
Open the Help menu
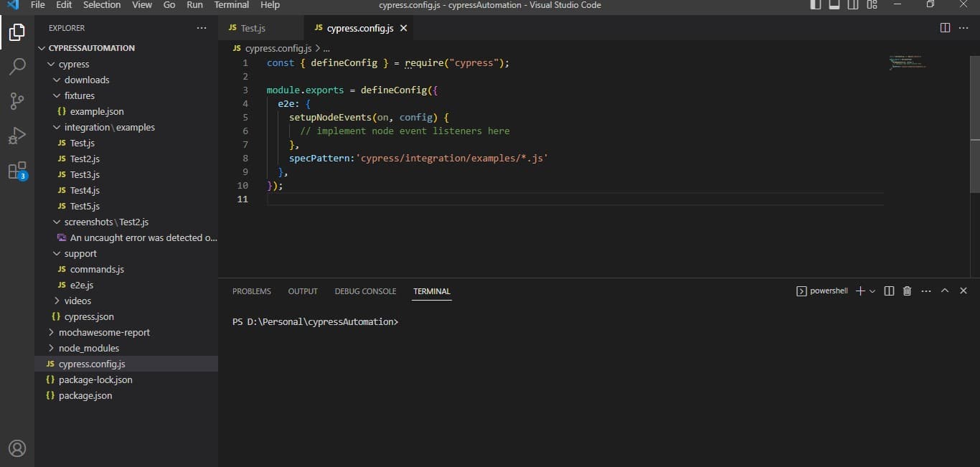270,5
